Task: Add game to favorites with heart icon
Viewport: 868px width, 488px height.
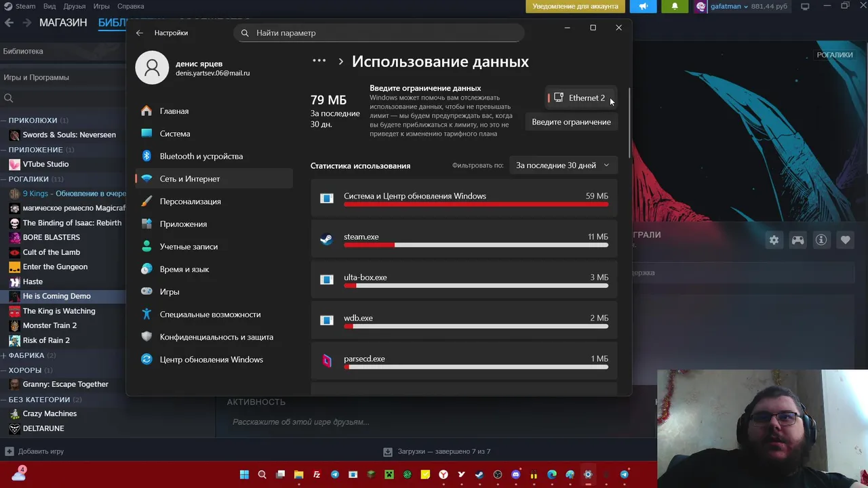Action: pos(845,240)
